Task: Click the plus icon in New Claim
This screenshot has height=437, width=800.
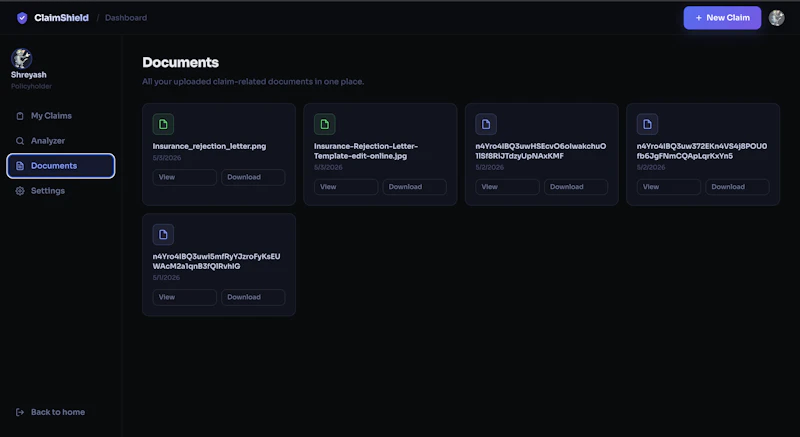Action: tap(699, 18)
